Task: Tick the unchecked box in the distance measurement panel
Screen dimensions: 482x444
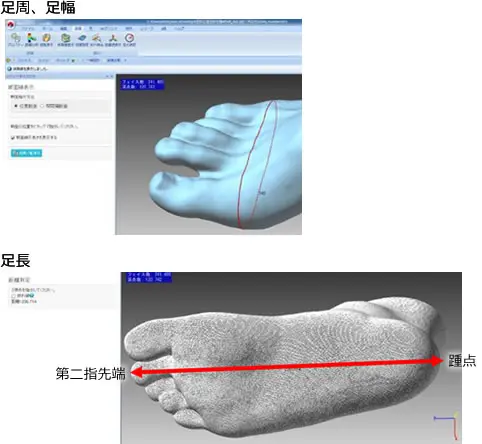Action: coord(14,296)
